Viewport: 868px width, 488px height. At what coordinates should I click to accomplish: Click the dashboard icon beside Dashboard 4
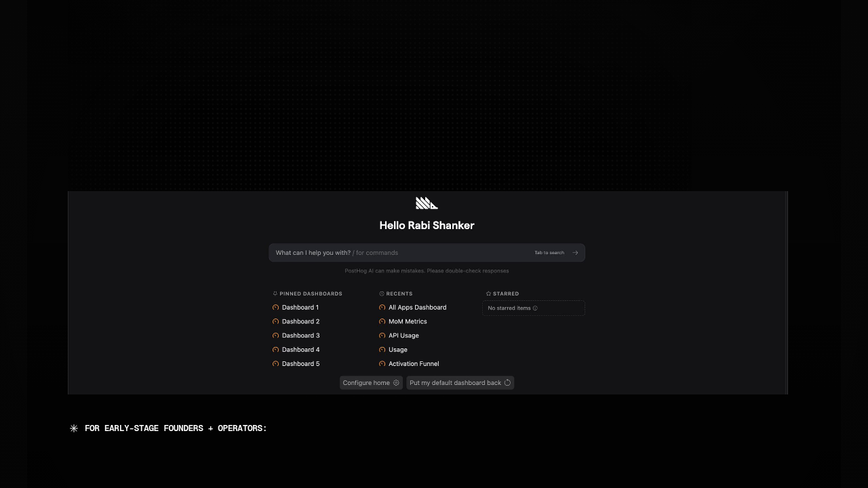coord(275,350)
